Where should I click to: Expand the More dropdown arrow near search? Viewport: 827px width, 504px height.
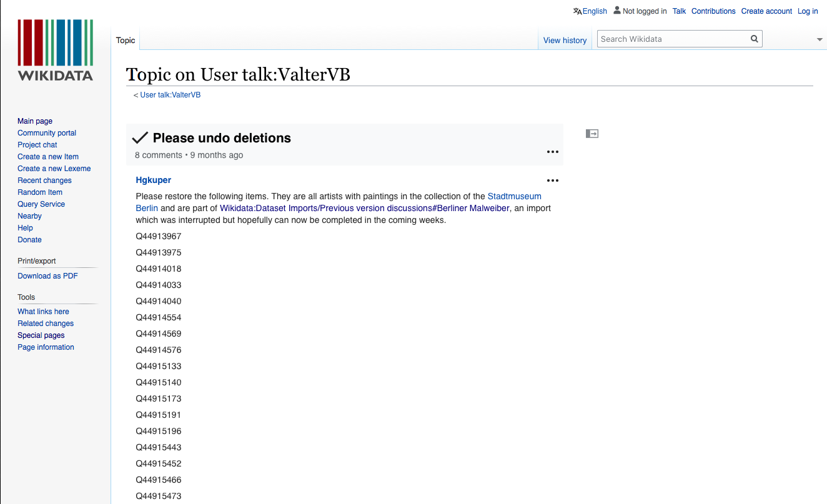tap(820, 39)
